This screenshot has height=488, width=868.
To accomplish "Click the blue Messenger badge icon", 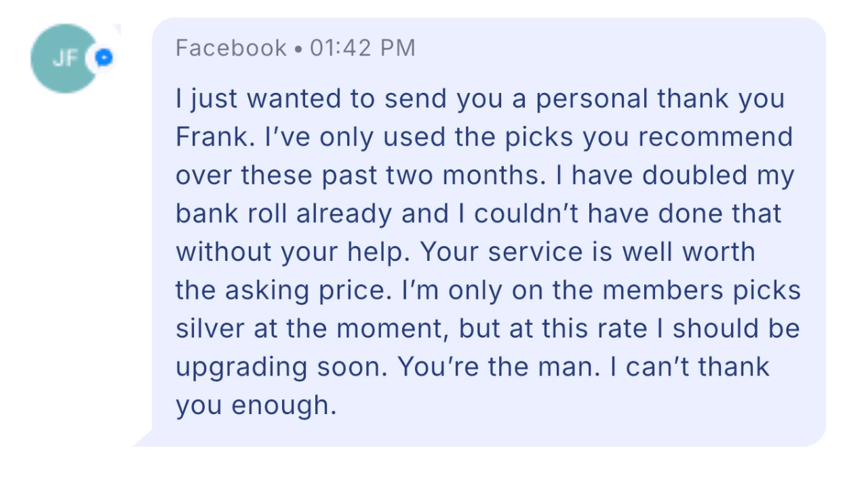I will pos(103,58).
